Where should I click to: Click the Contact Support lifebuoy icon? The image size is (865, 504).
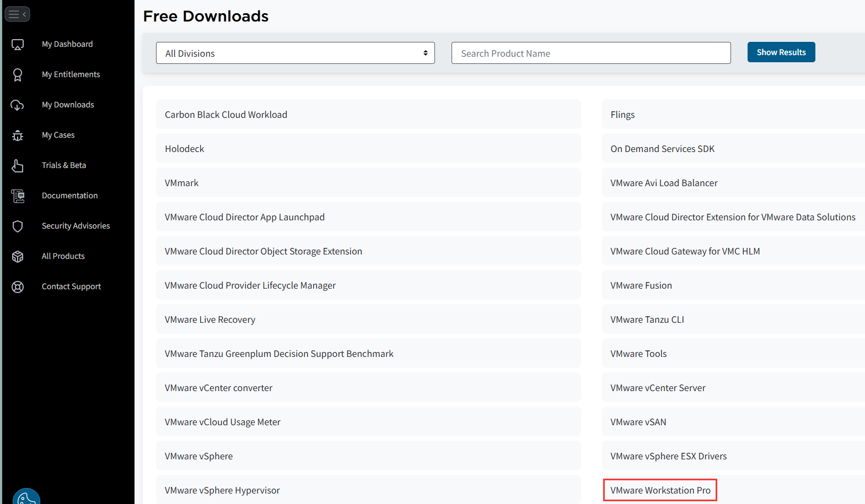pyautogui.click(x=18, y=287)
